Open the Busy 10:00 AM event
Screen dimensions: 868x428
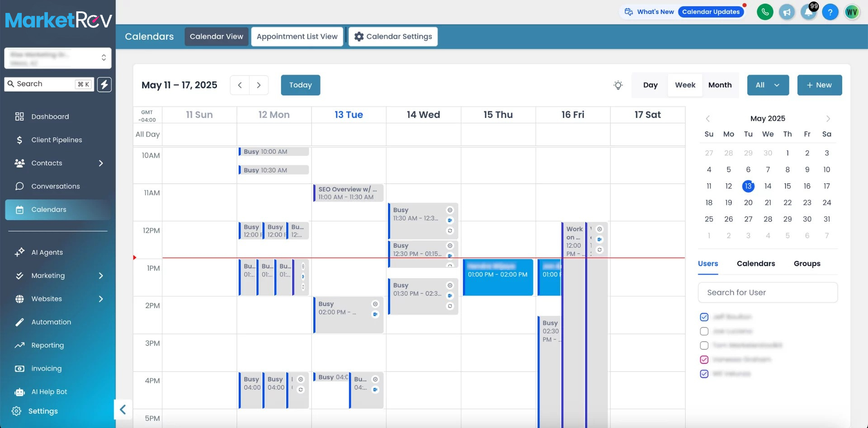274,152
